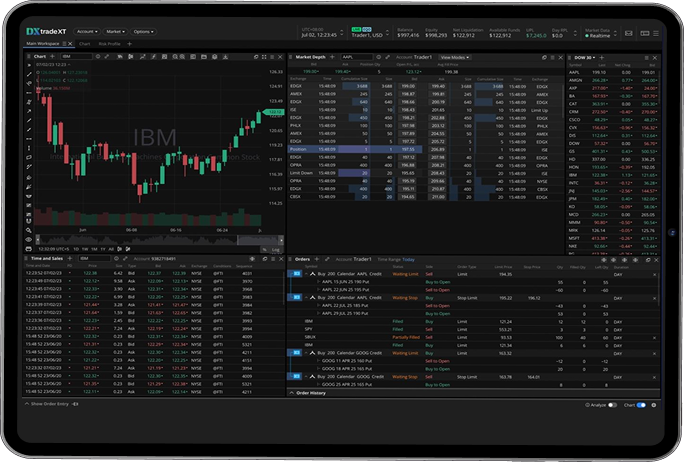Click the Orders link widget icon
The image size is (684, 462).
coord(327,259)
